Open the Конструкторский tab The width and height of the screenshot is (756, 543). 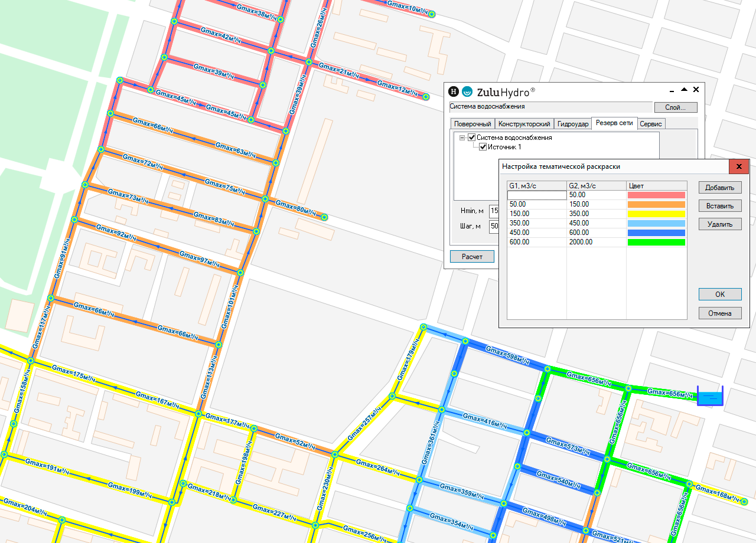[x=524, y=124]
